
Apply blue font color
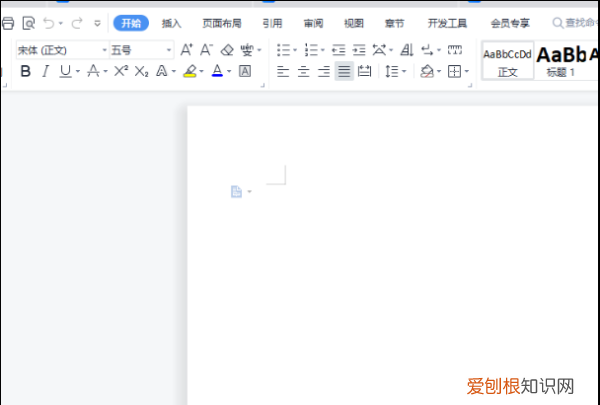(x=217, y=71)
